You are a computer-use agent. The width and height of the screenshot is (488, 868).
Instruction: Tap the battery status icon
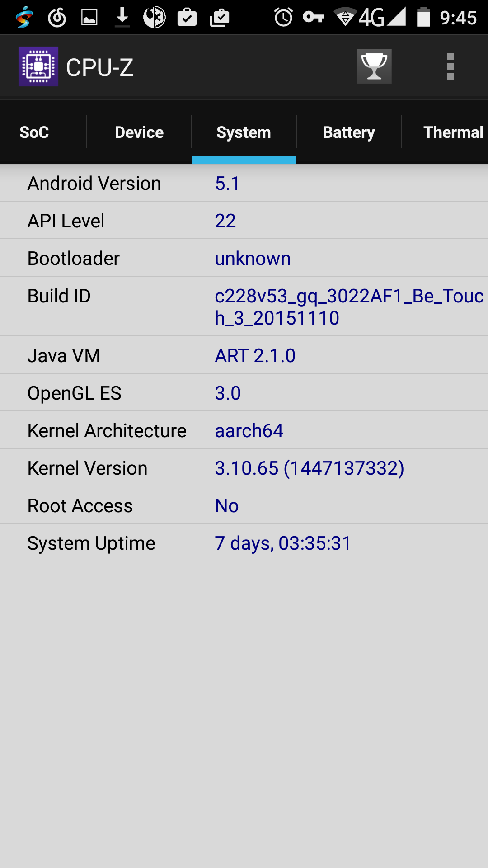[423, 17]
